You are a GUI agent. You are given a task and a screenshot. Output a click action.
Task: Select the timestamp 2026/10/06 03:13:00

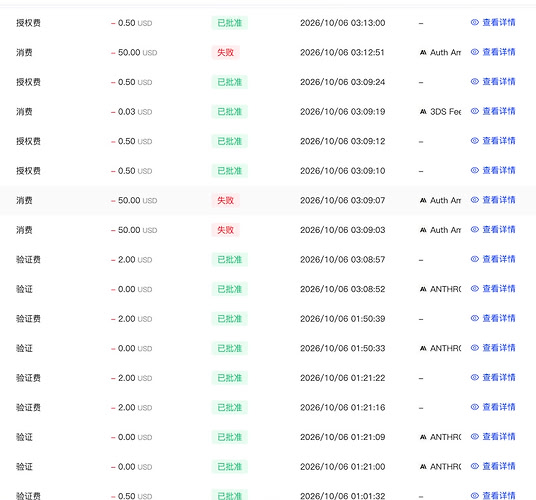[343, 23]
